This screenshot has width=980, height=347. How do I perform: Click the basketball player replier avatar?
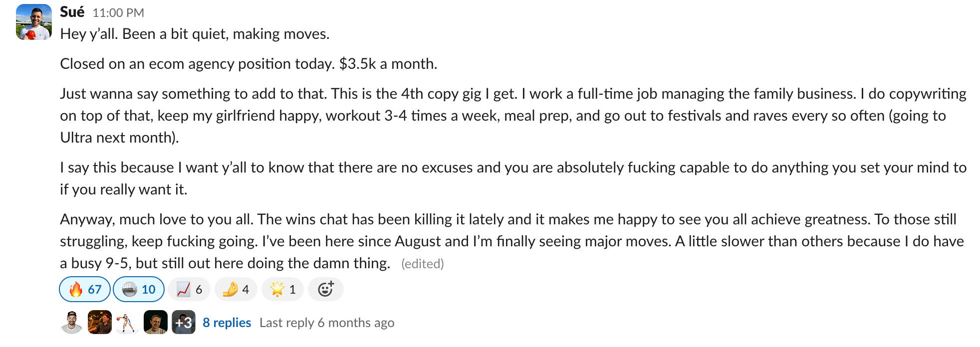pos(127,323)
